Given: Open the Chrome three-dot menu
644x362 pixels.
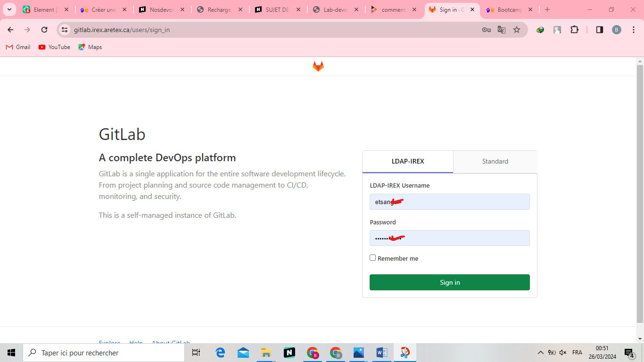Looking at the screenshot, I should (634, 30).
